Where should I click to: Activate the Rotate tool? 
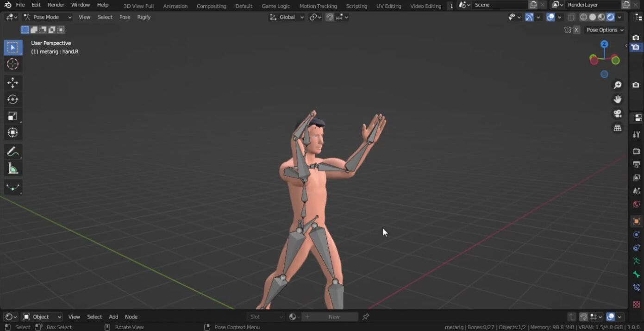pyautogui.click(x=13, y=100)
